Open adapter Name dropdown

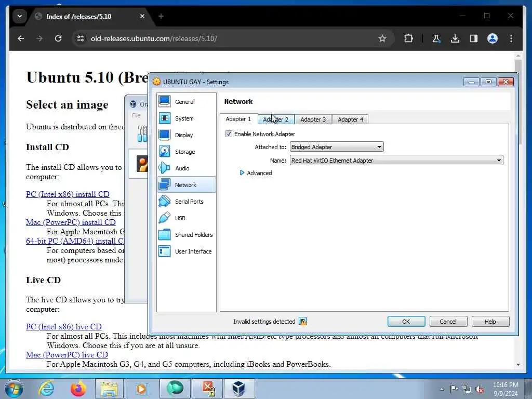click(x=396, y=160)
